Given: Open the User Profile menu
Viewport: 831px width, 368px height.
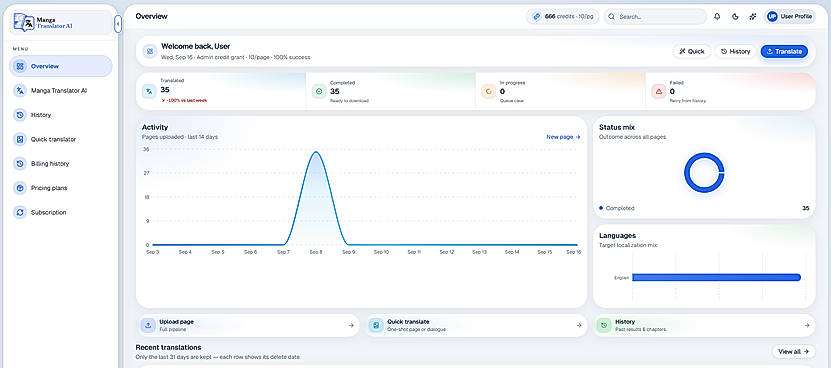Looking at the screenshot, I should tap(790, 16).
